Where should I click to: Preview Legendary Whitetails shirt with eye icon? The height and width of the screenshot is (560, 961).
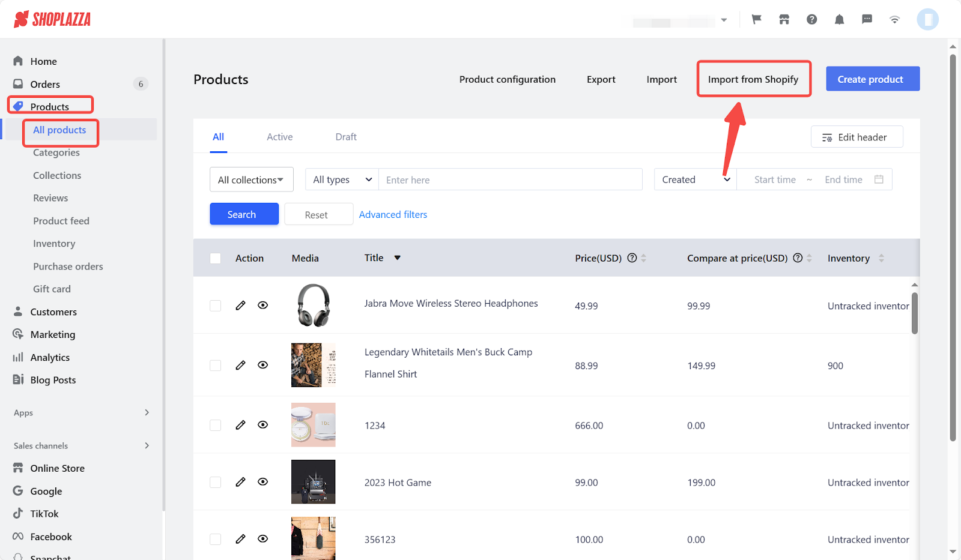pos(263,365)
